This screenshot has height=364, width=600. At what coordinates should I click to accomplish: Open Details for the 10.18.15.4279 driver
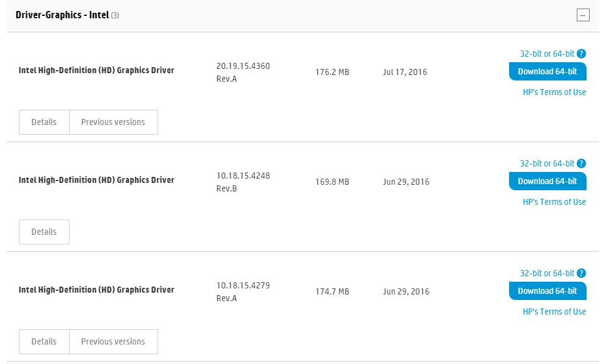pyautogui.click(x=44, y=341)
